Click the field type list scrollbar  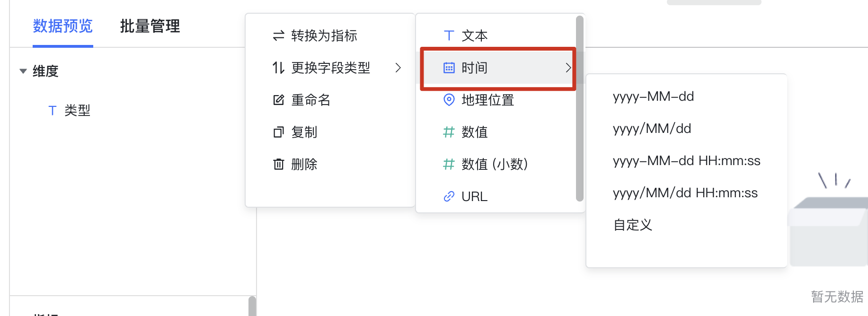coord(579,108)
